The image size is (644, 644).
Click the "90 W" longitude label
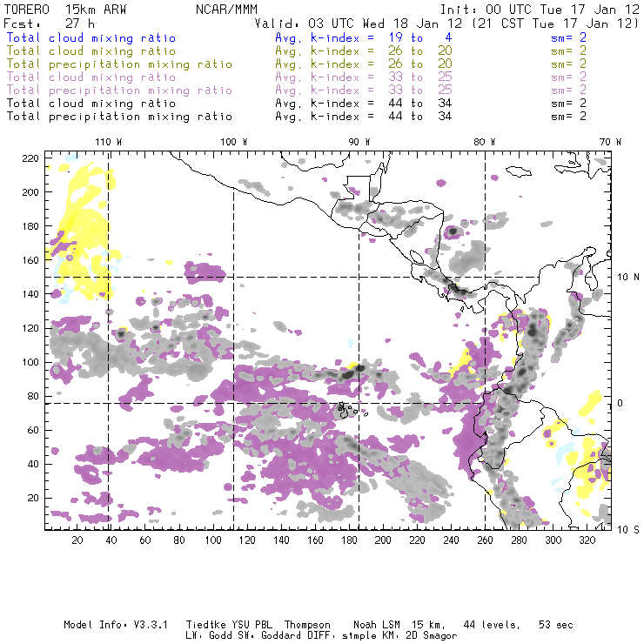pos(359,142)
